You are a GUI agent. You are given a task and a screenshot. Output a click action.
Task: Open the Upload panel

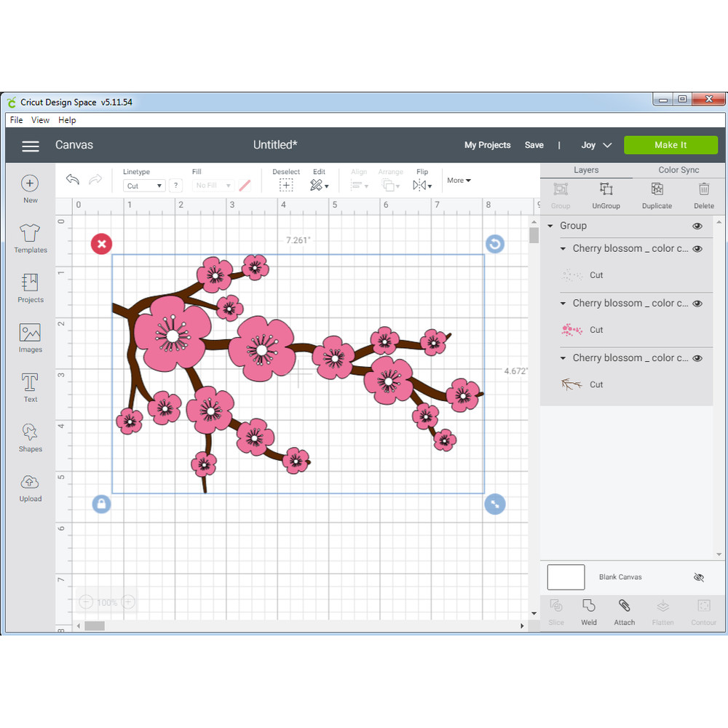pos(30,487)
